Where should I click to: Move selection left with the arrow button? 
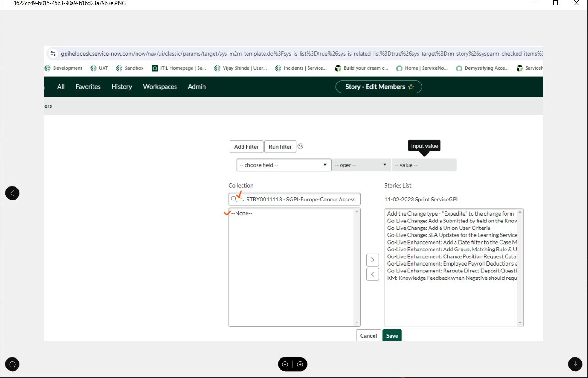tap(372, 274)
